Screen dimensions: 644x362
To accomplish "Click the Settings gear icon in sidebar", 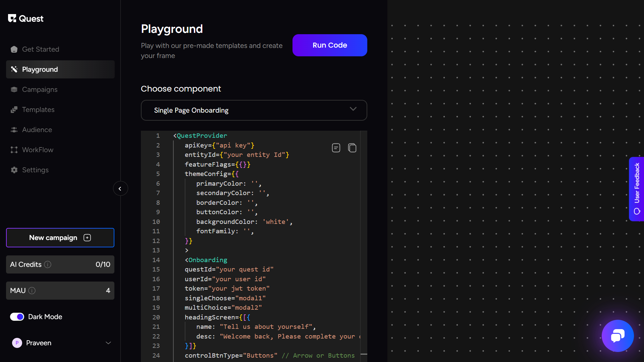I will tap(14, 170).
